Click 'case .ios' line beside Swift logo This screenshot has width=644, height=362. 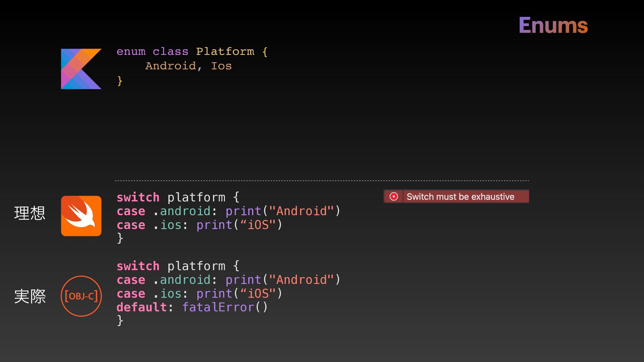[200, 225]
